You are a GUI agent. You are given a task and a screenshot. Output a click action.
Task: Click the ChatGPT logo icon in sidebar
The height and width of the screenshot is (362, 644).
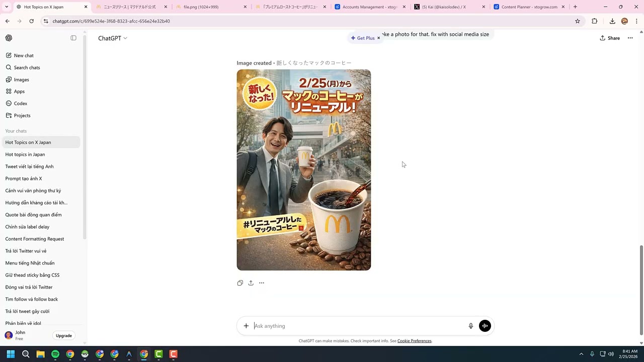point(9,38)
